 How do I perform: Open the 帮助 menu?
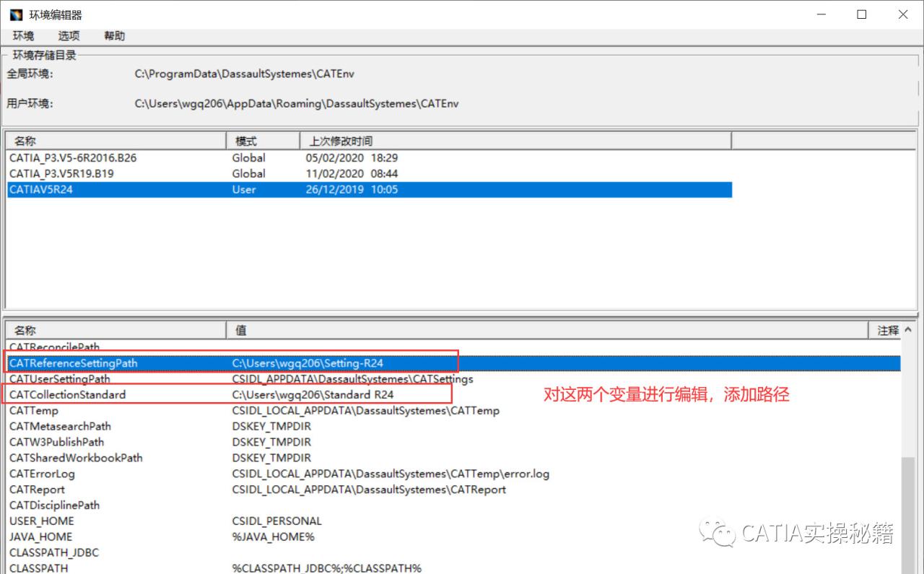(113, 35)
